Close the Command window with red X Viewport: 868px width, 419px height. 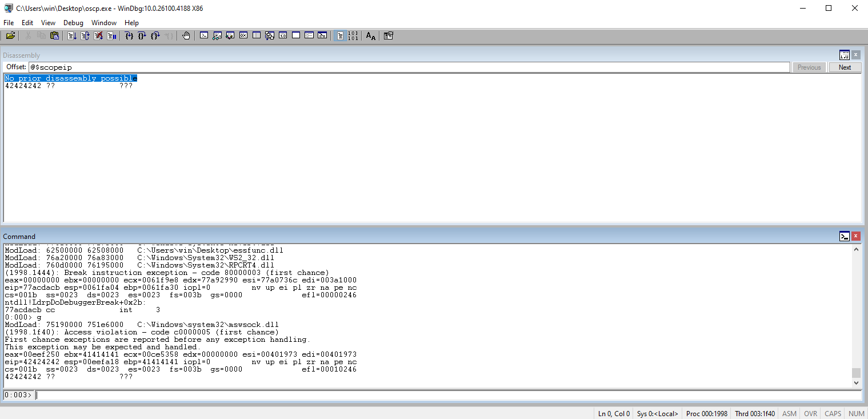(x=855, y=236)
